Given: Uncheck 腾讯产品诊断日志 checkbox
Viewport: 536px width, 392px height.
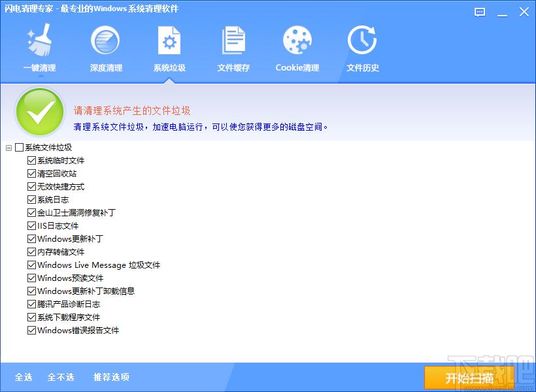Looking at the screenshot, I should (31, 304).
